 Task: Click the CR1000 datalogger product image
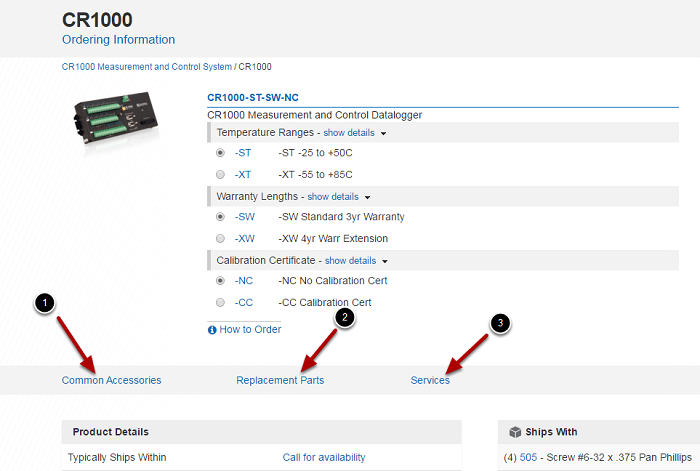116,118
